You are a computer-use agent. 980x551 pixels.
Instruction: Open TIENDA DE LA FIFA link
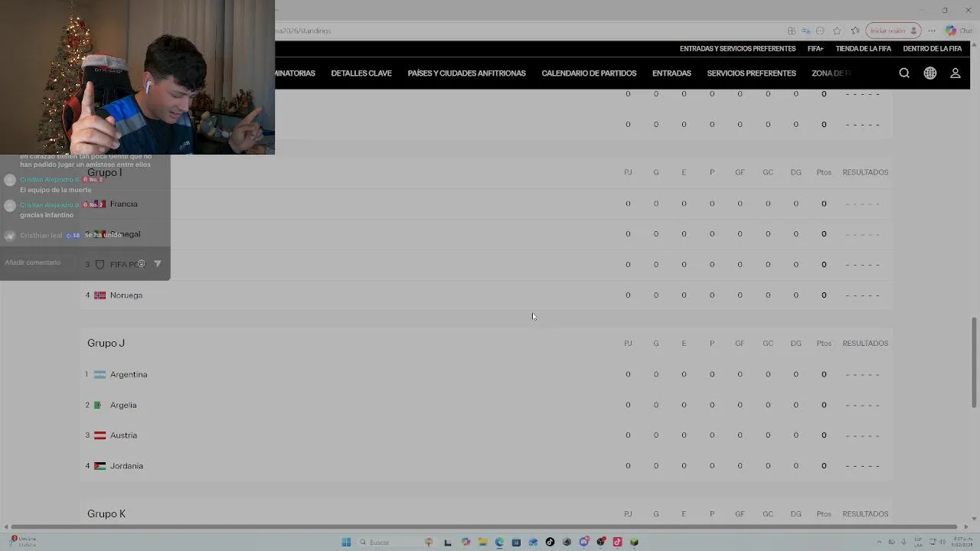click(x=863, y=48)
